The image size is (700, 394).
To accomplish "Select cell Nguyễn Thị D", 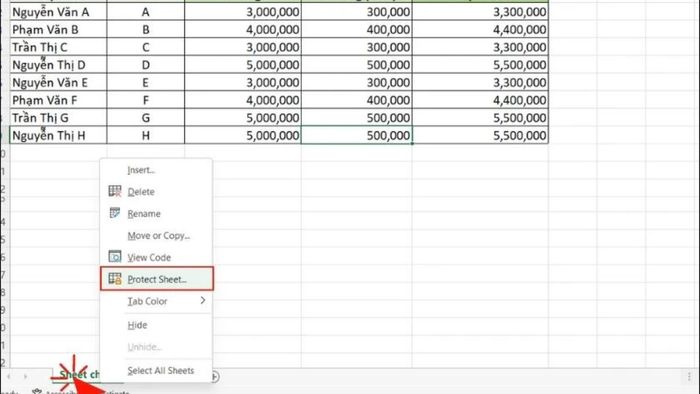I will coord(58,65).
